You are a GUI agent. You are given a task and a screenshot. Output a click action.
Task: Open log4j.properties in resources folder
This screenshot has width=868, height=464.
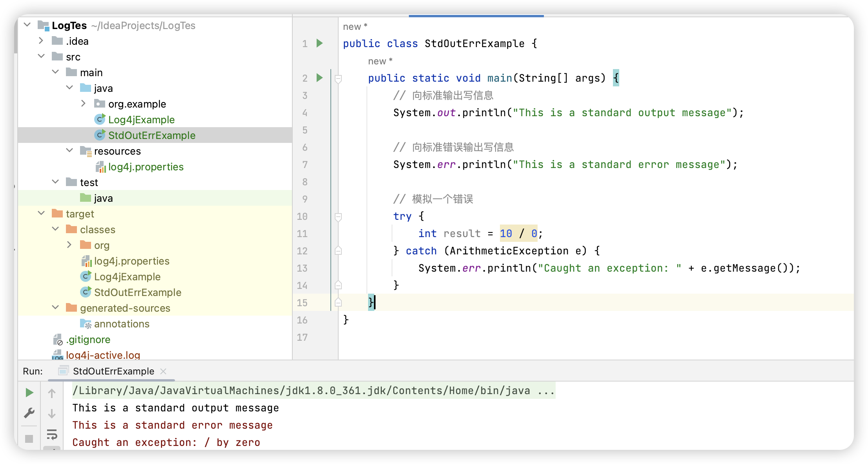146,167
